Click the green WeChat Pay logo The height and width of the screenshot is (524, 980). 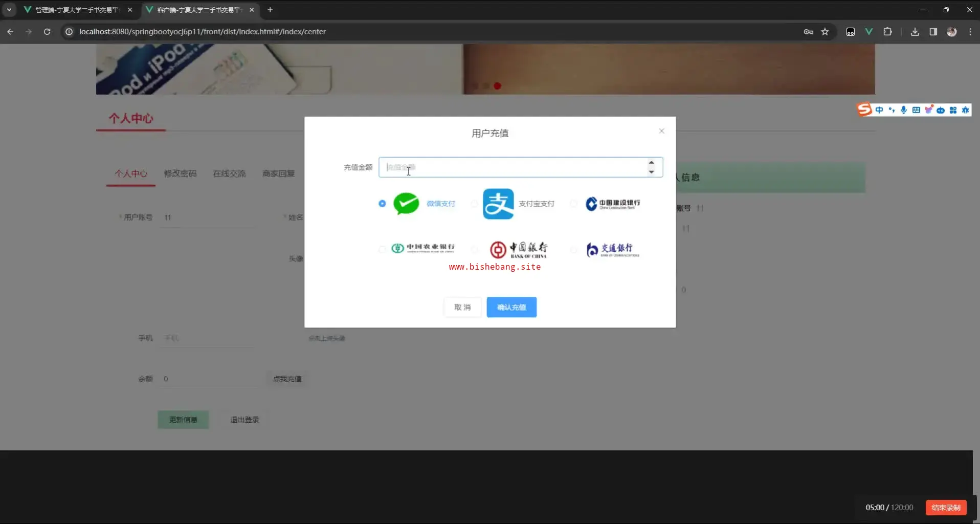406,204
